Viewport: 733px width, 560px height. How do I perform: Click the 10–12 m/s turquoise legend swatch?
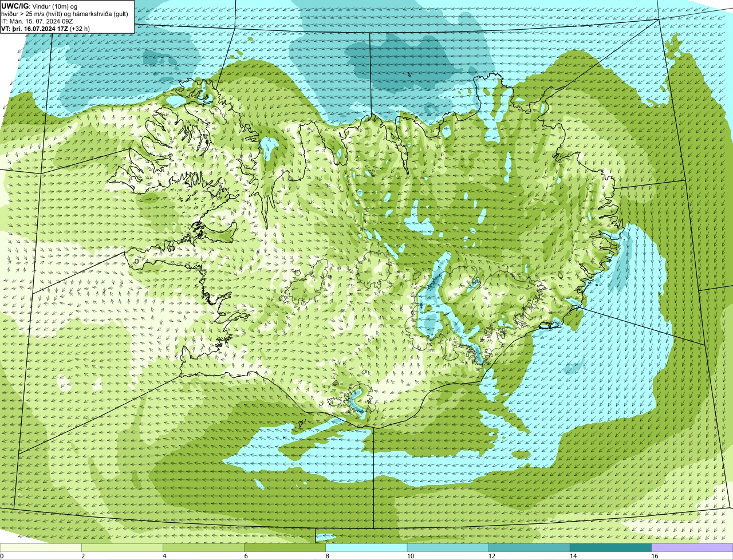(448, 547)
